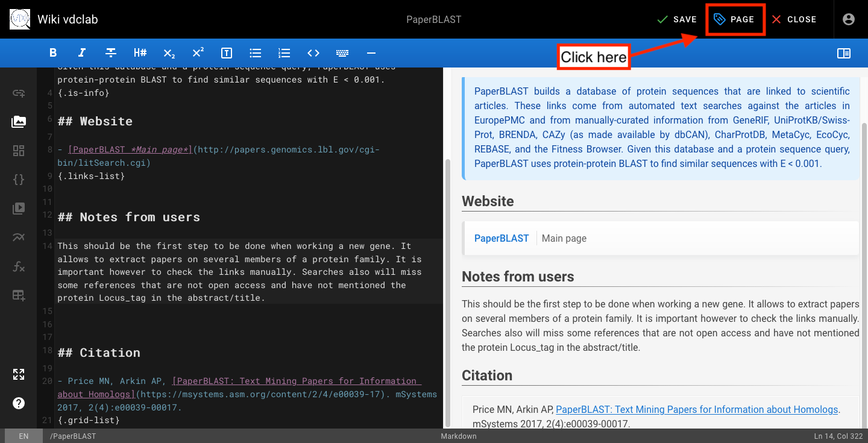Click the '## Citation' line in editor

coord(99,353)
